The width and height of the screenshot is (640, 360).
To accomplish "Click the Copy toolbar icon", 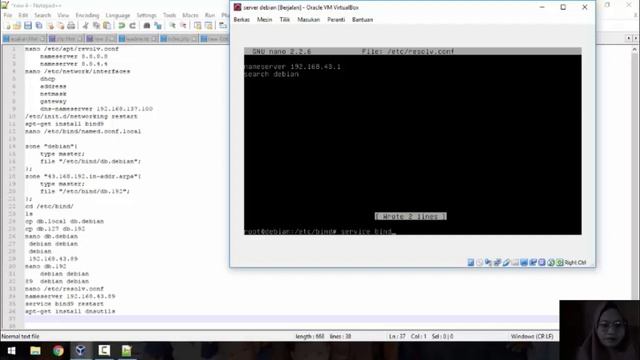I will pos(96,26).
